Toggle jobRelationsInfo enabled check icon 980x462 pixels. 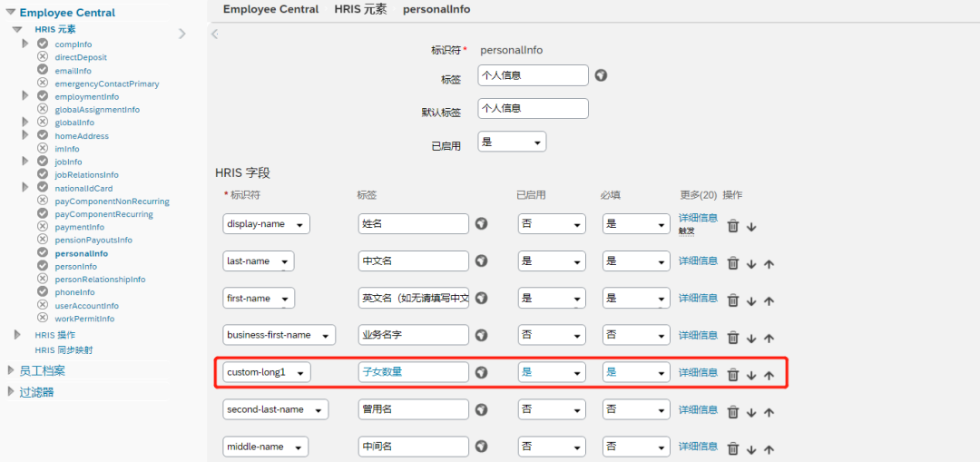[43, 173]
